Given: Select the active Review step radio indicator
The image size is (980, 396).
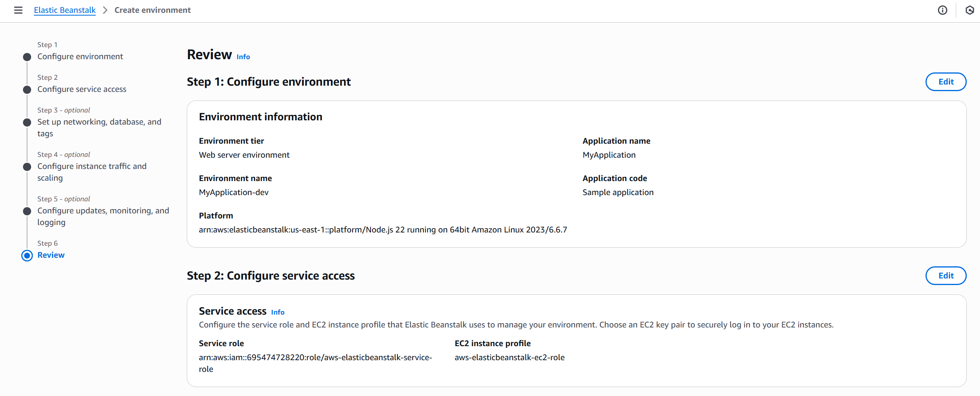Looking at the screenshot, I should 27,256.
